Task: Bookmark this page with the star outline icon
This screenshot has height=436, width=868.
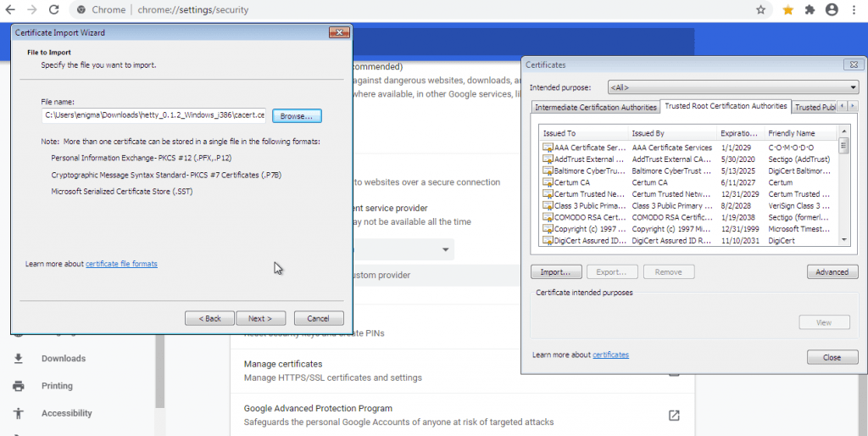Action: point(760,9)
